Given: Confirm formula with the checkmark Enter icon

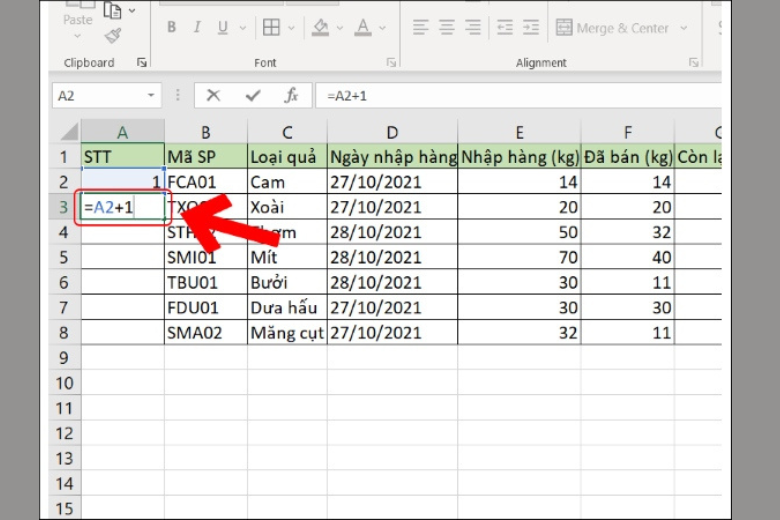Looking at the screenshot, I should point(252,96).
